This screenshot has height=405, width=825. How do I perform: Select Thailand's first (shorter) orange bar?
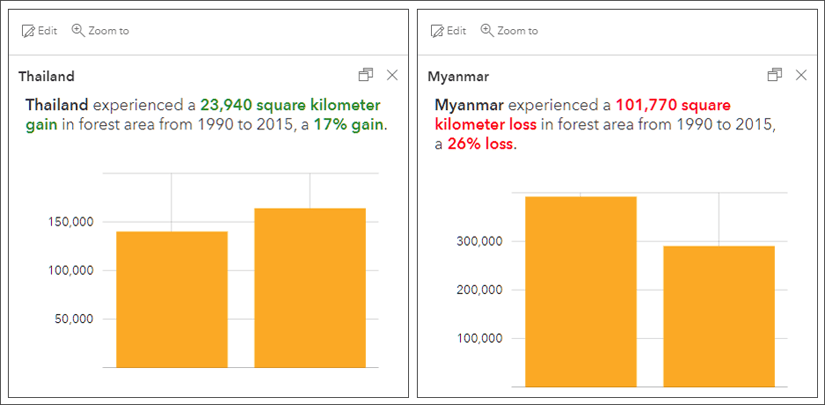tap(171, 299)
